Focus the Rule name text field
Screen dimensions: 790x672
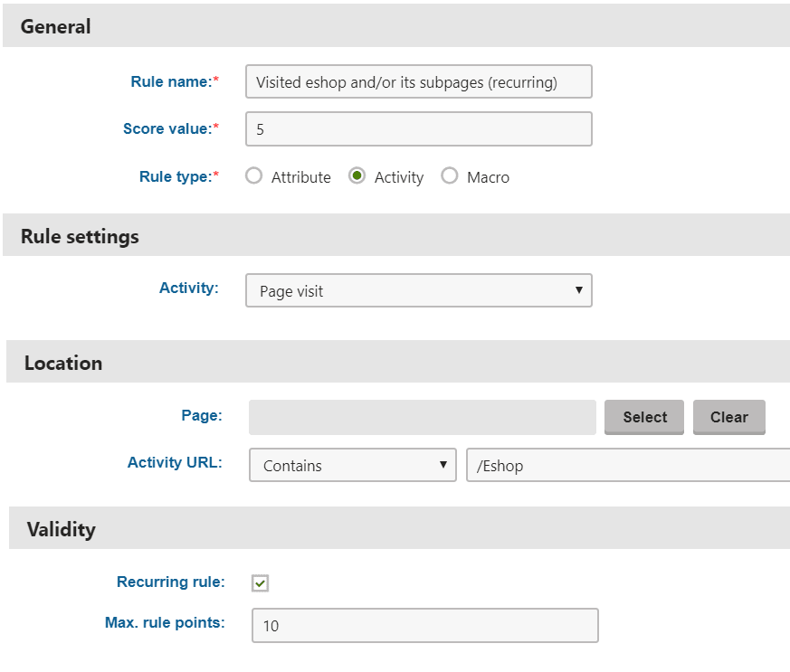(419, 81)
